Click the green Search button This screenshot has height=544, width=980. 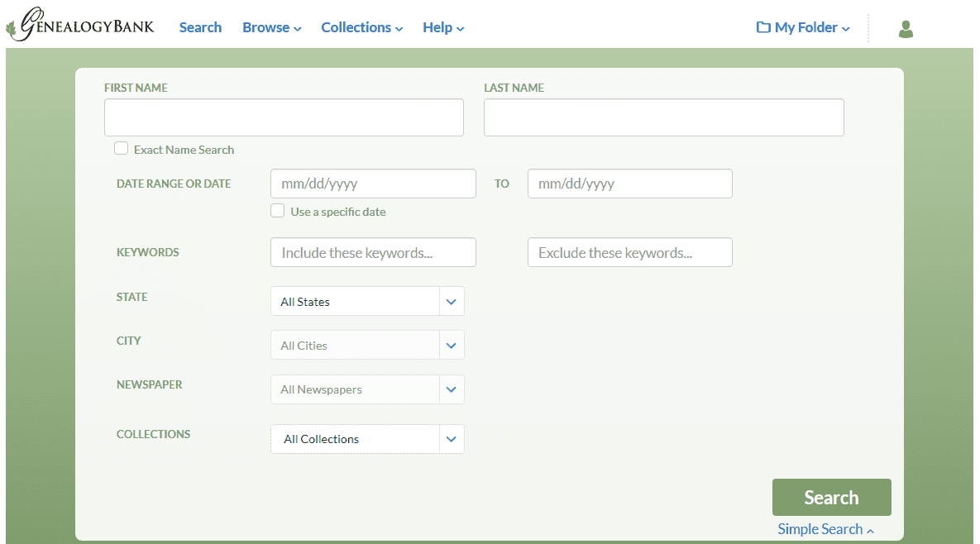(831, 497)
